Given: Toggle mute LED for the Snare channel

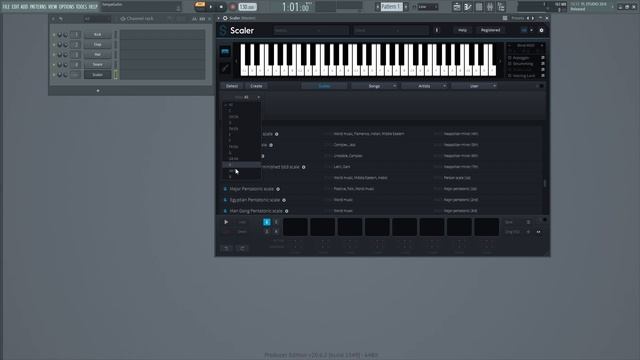Looking at the screenshot, I should [x=54, y=64].
